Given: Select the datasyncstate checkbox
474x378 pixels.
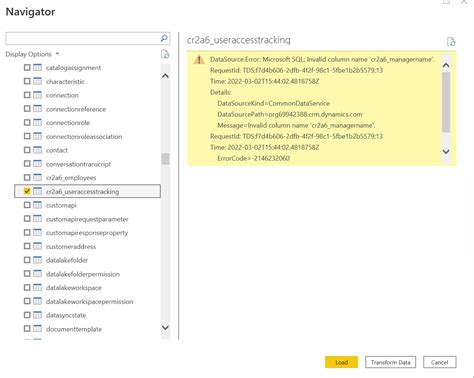Looking at the screenshot, I should coord(27,315).
